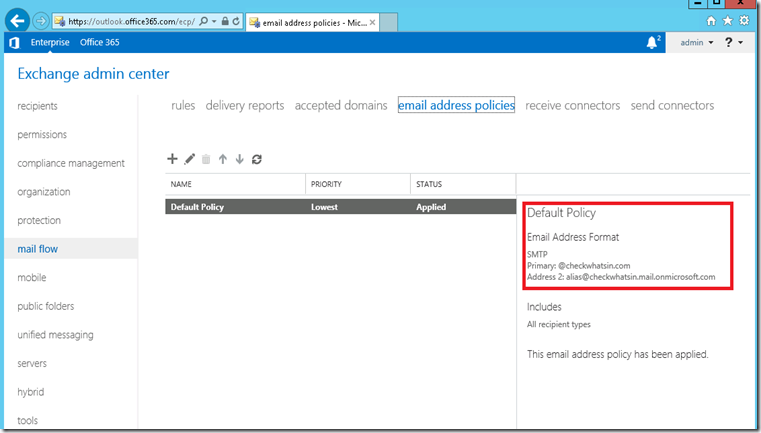Image resolution: width=761 pixels, height=433 pixels.
Task: Expand the admin account dropdown
Action: (x=696, y=43)
